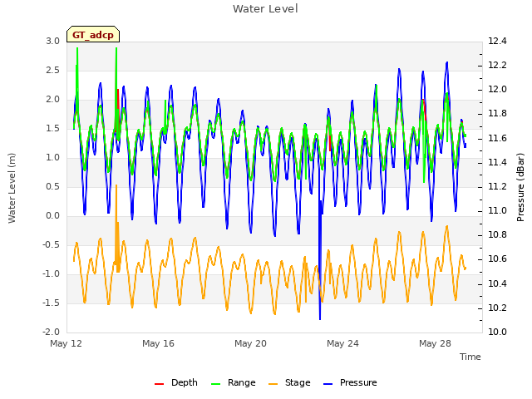Click the blue Pressure legend swatch

(328, 384)
